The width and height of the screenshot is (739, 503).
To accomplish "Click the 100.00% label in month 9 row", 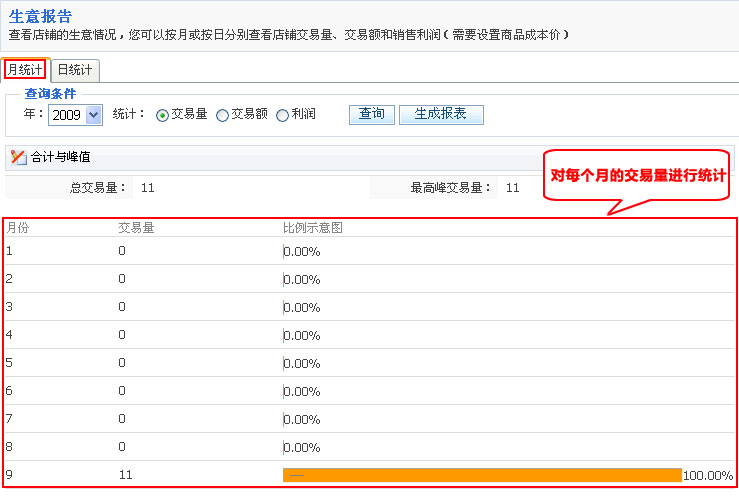I will click(x=708, y=476).
